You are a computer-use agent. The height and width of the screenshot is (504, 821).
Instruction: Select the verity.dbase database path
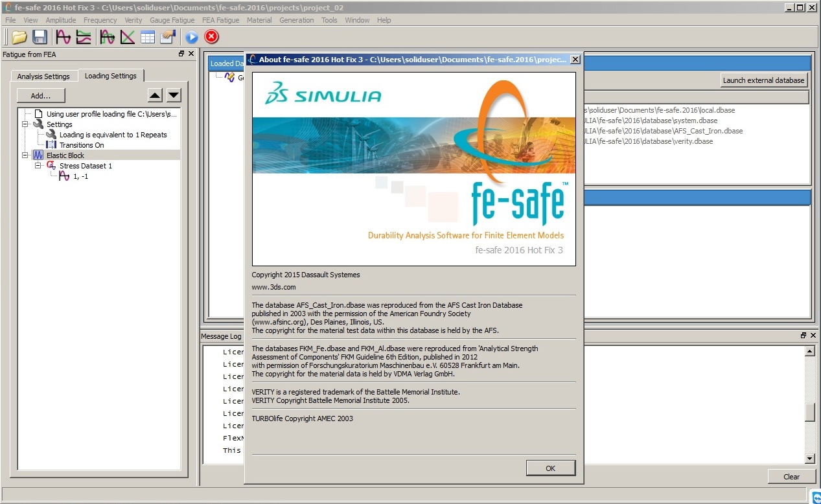tap(648, 141)
